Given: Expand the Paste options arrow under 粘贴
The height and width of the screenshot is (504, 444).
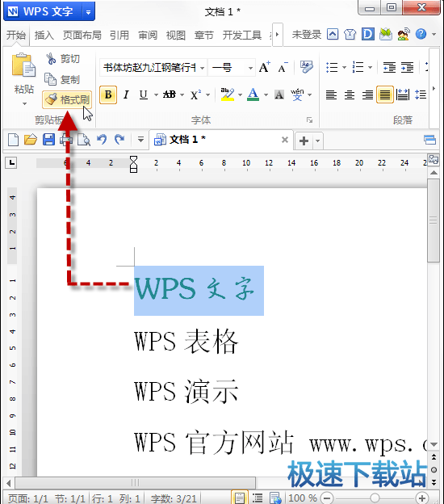Looking at the screenshot, I should 24,103.
